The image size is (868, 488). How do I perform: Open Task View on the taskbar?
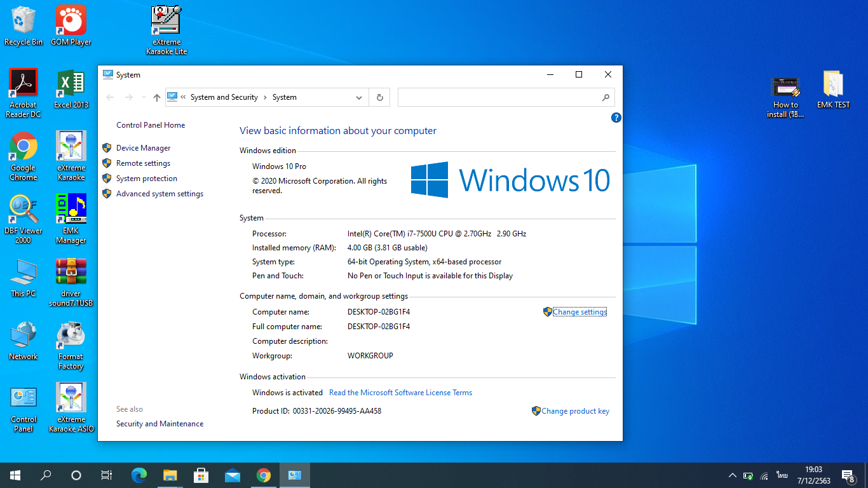pyautogui.click(x=107, y=475)
